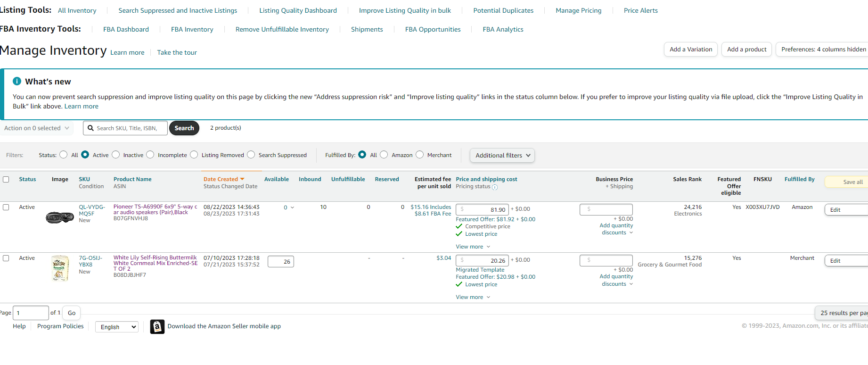Viewport: 868px width, 365px height.
Task: Select Fulfilled By All radio button
Action: [362, 155]
